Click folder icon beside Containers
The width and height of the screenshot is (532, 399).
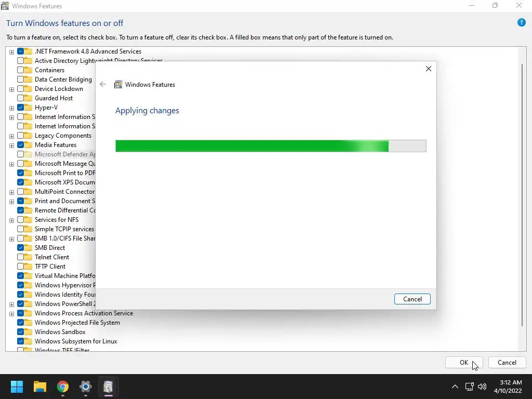click(28, 70)
